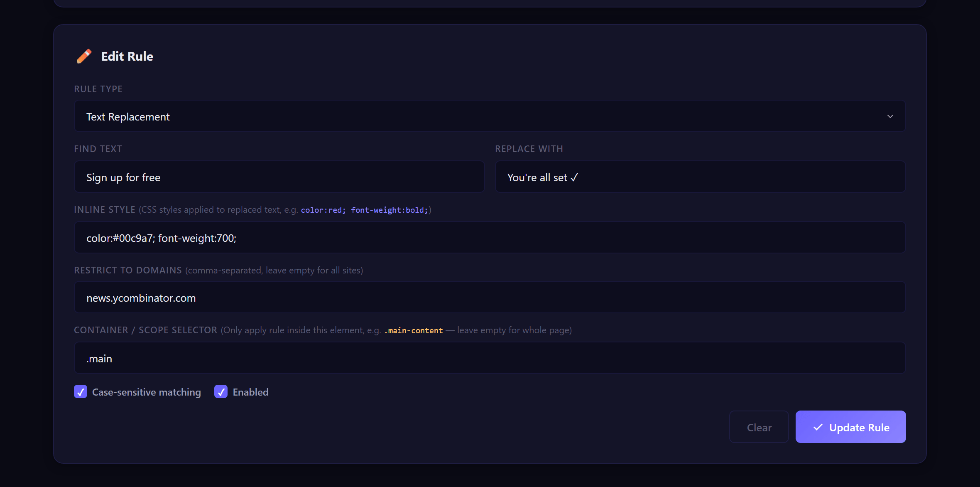The height and width of the screenshot is (487, 980).
Task: Click the font-weight:bold; example code
Action: 390,210
